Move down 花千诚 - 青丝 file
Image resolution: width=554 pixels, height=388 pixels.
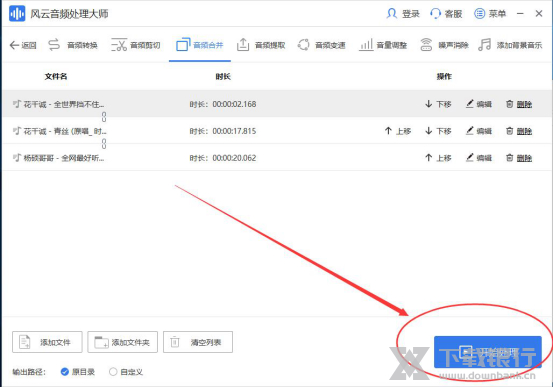tap(438, 131)
